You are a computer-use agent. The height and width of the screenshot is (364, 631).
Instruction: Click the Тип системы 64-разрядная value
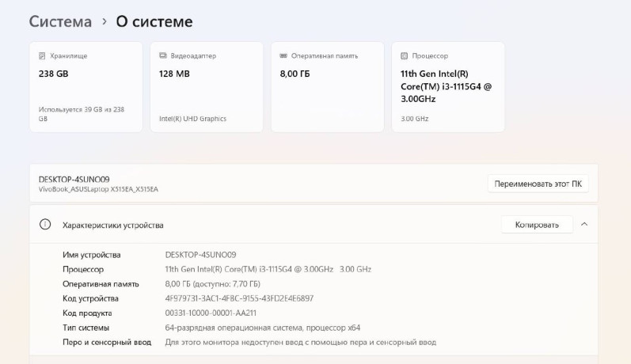tap(262, 328)
